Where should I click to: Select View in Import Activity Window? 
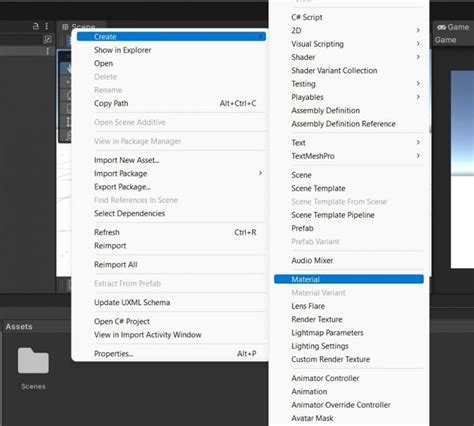click(x=171, y=335)
